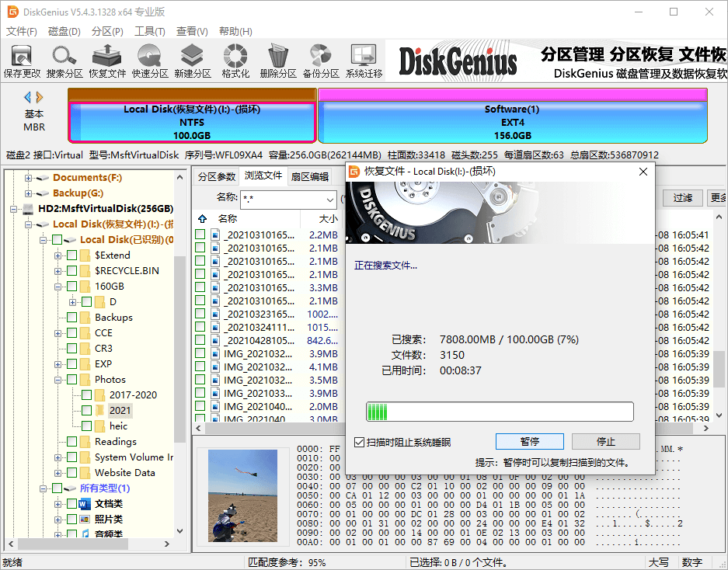728x570 pixels.
Task: Launch the 恢复文件 toolbar tool
Action: (x=107, y=61)
